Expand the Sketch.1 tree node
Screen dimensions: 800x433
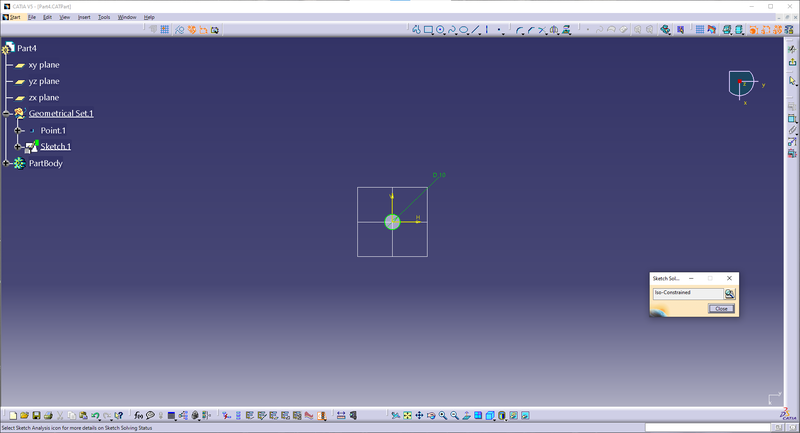click(18, 147)
